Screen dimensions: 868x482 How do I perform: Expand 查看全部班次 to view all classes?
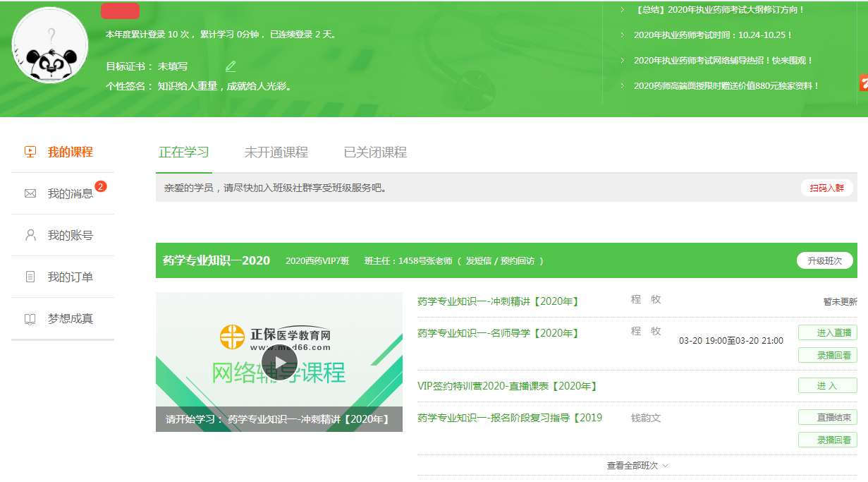coord(637,466)
